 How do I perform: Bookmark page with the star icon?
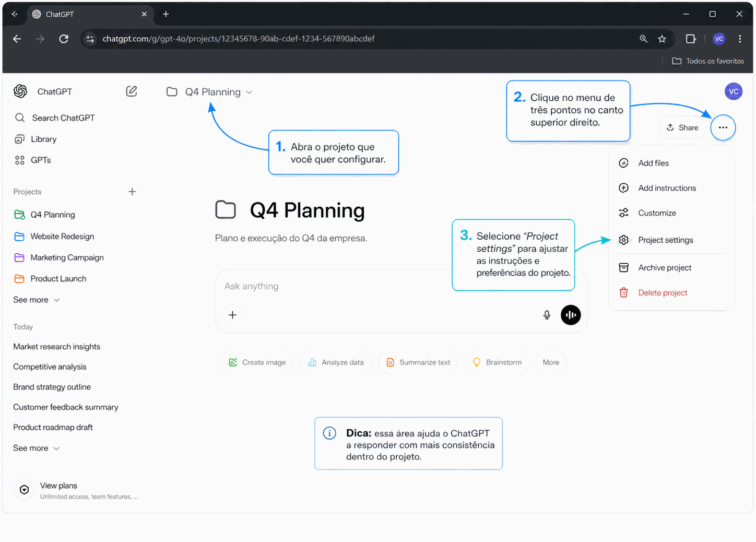662,39
